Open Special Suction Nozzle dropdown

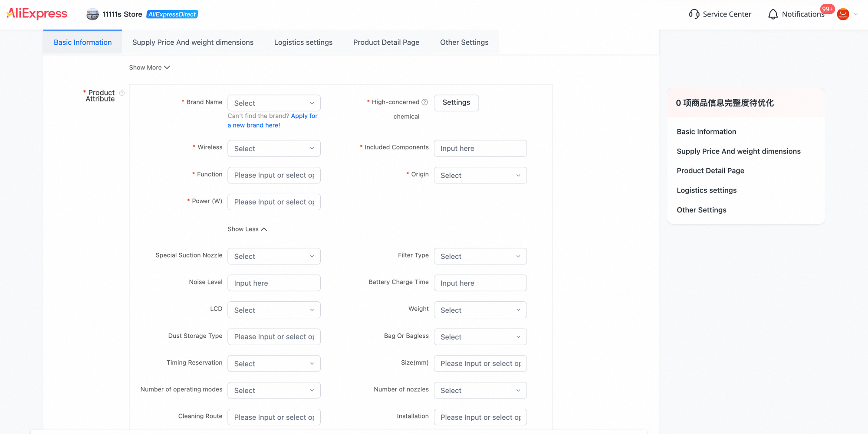pyautogui.click(x=274, y=256)
